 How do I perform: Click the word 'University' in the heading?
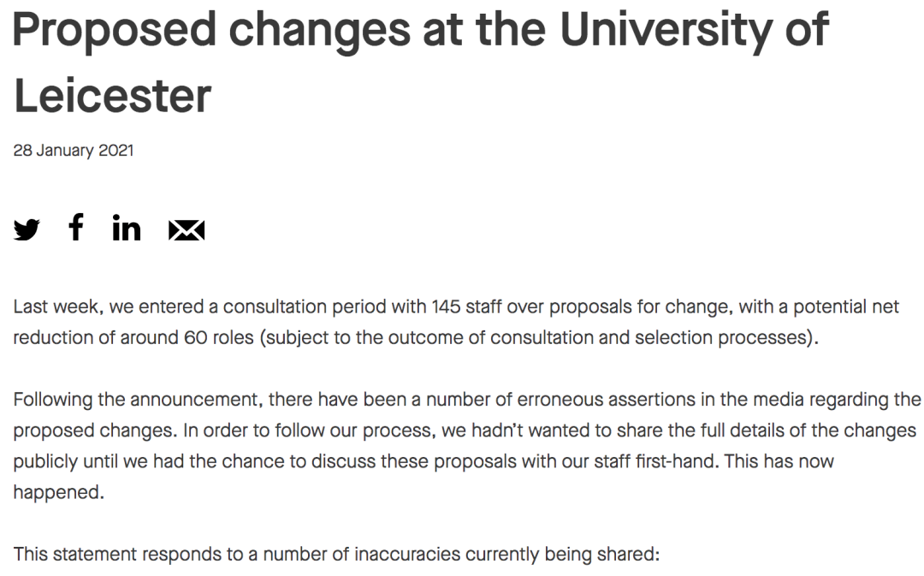666,29
